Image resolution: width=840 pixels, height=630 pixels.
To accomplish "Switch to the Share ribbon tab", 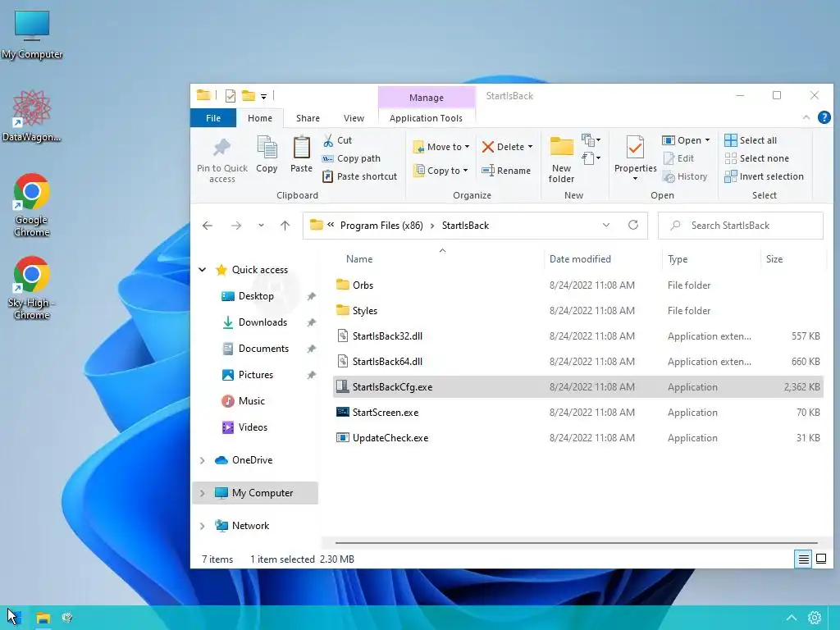I will 308,118.
